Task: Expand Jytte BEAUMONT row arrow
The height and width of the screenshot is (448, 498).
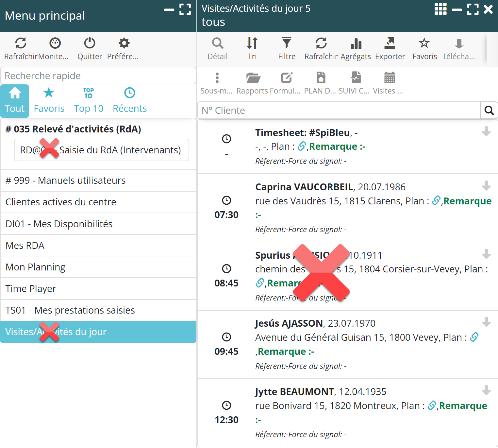Action: coord(486,390)
